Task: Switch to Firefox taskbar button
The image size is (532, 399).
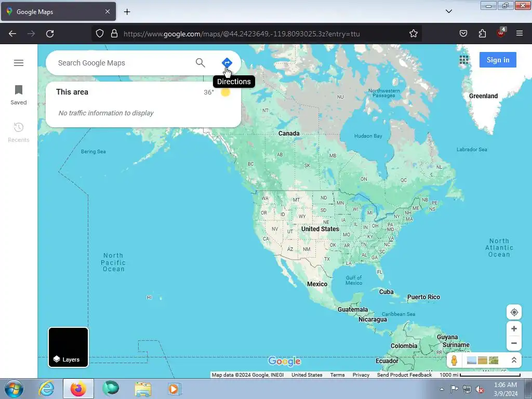Action: point(78,389)
